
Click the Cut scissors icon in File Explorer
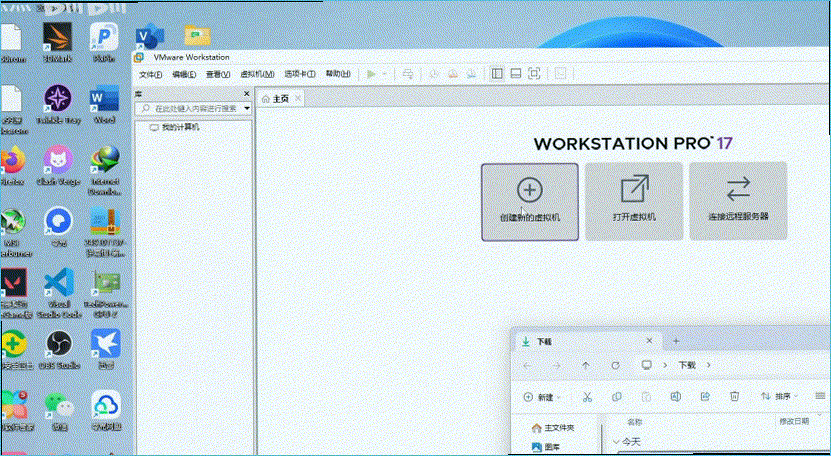(587, 397)
